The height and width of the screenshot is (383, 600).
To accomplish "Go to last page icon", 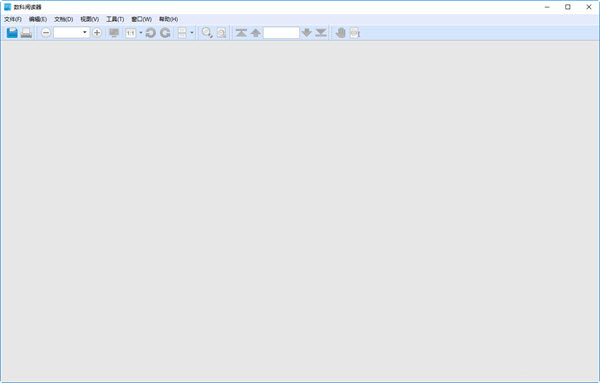I will tap(321, 33).
